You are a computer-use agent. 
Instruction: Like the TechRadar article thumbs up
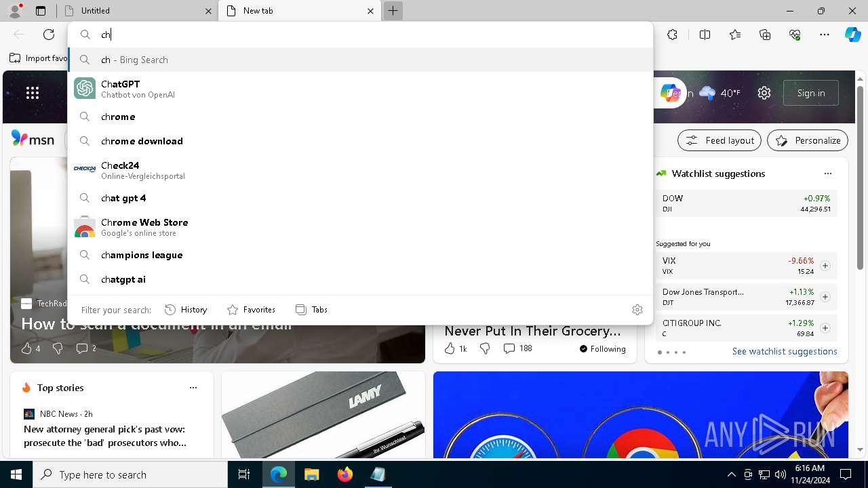tap(31, 348)
